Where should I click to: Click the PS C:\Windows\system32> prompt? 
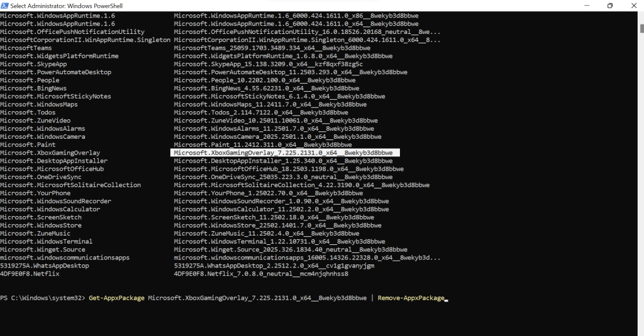tap(43, 298)
